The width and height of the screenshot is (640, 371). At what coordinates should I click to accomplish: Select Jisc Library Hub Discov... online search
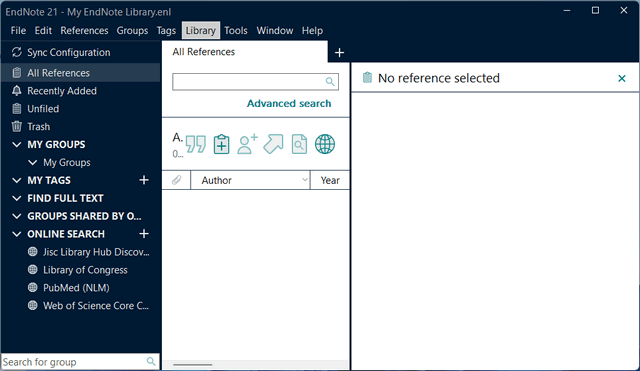[96, 252]
